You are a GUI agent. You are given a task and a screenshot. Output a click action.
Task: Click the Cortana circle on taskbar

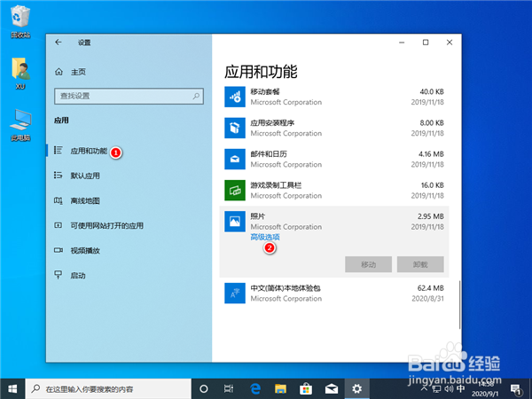point(204,389)
